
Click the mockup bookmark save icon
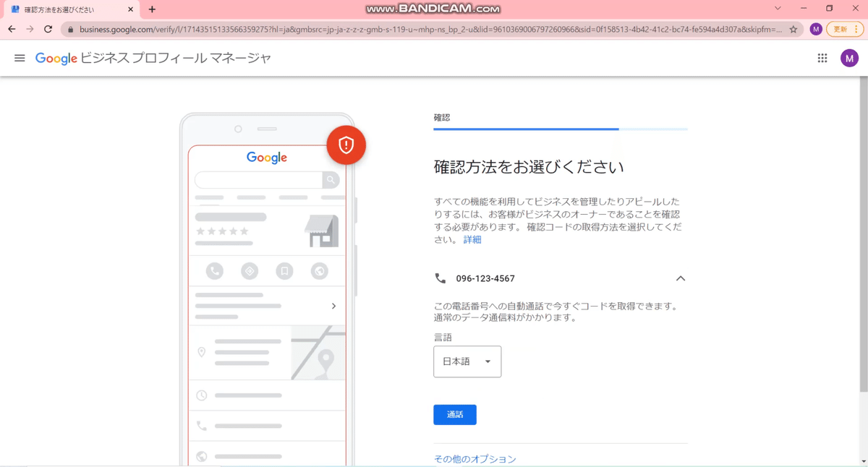[284, 271]
